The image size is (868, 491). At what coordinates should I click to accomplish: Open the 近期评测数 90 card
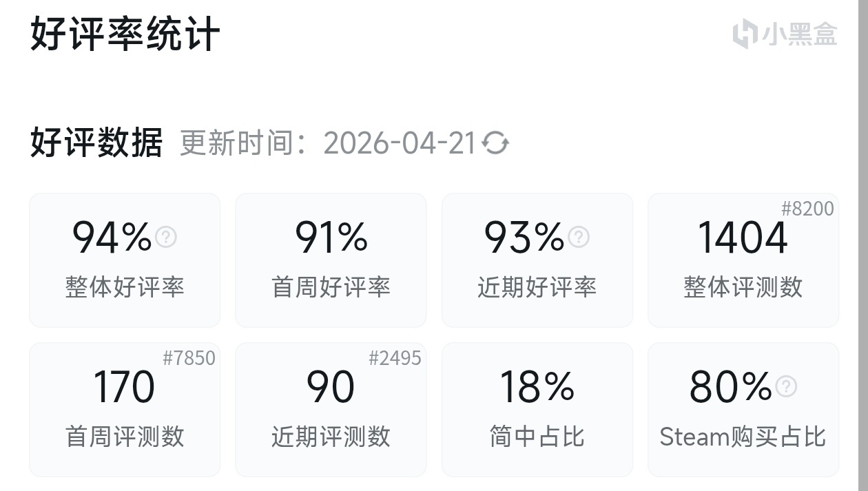(x=331, y=410)
